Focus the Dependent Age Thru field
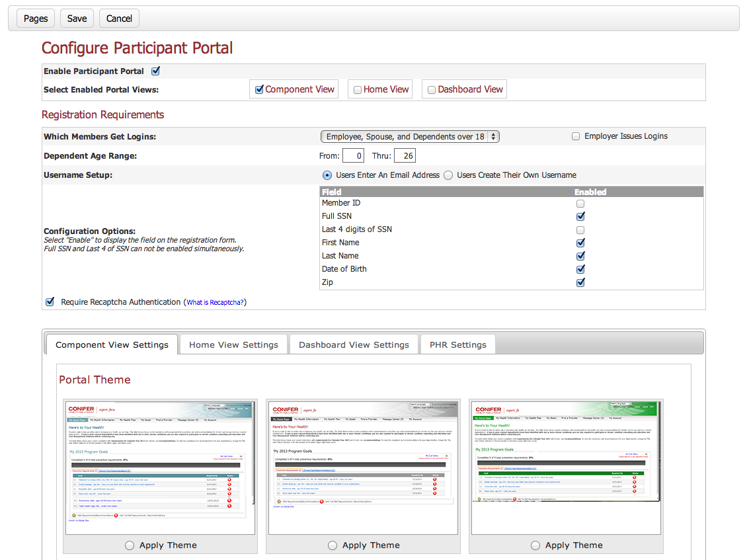Viewport: 747px width, 560px height. (x=405, y=156)
